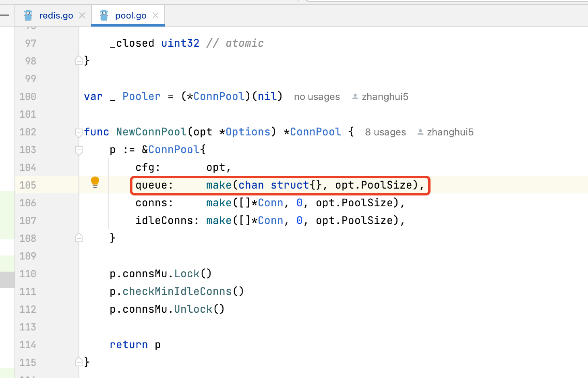Click the (nil) expression on line 100

pos(267,96)
